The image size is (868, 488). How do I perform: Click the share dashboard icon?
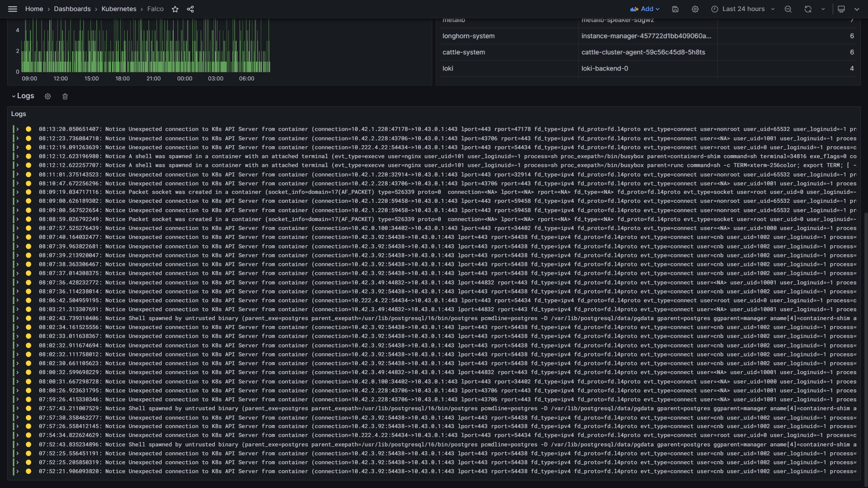click(x=190, y=9)
